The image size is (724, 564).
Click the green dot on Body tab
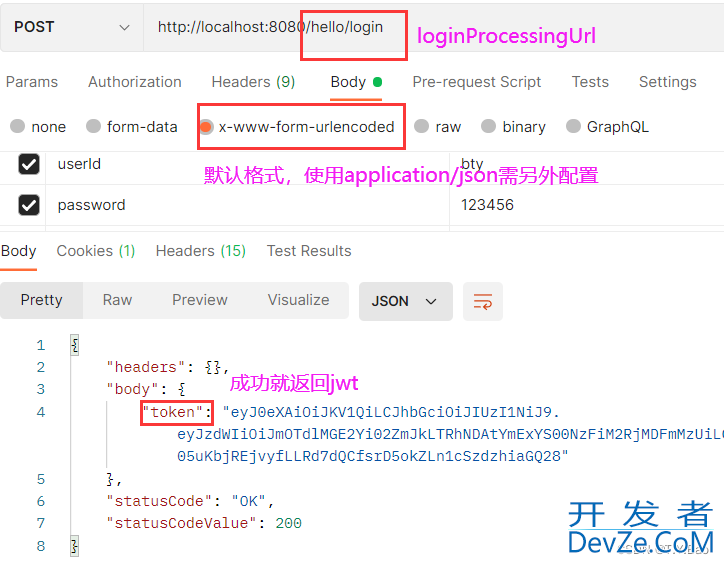click(377, 82)
